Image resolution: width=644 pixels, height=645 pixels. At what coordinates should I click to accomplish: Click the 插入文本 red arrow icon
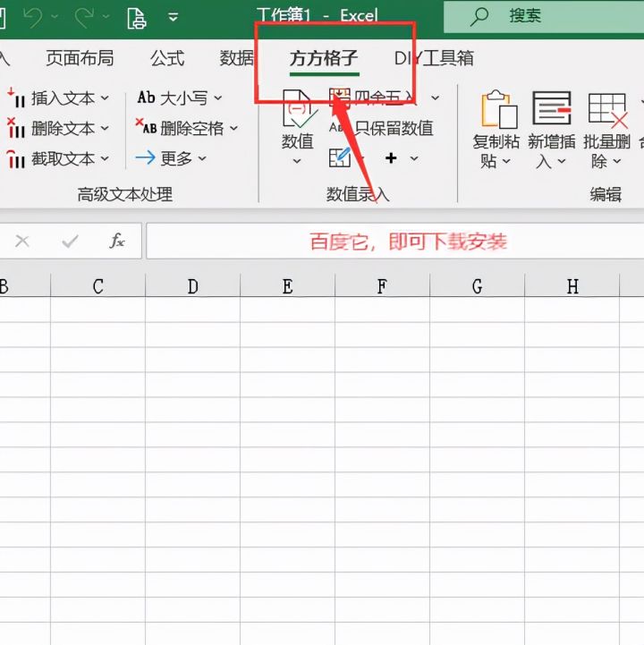[x=16, y=98]
